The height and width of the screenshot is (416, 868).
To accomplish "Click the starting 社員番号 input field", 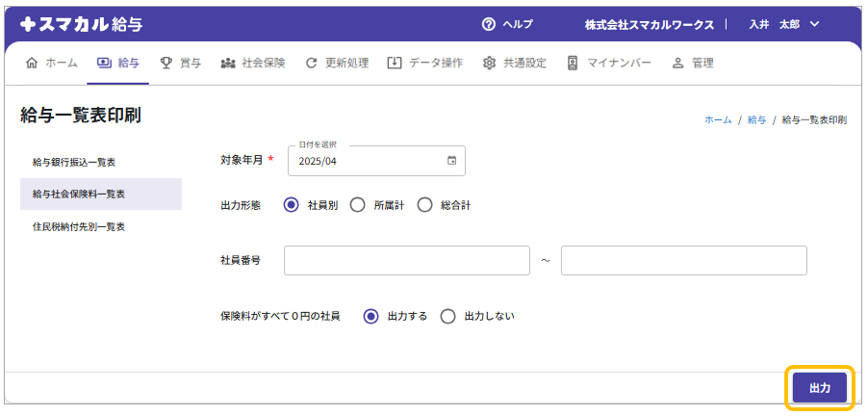I will [407, 260].
